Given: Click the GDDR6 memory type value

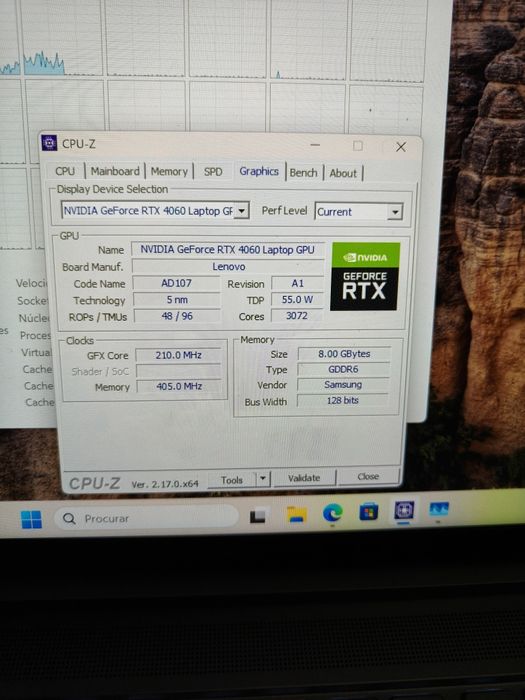Looking at the screenshot, I should click(x=343, y=369).
